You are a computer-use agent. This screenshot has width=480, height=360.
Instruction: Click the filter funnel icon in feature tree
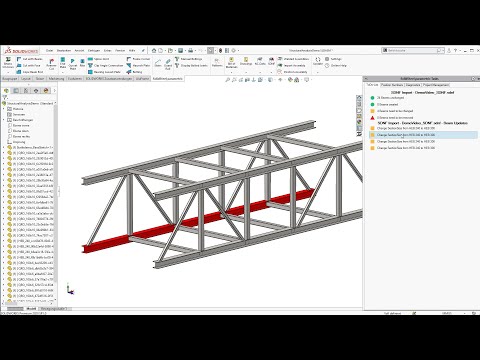click(x=5, y=97)
